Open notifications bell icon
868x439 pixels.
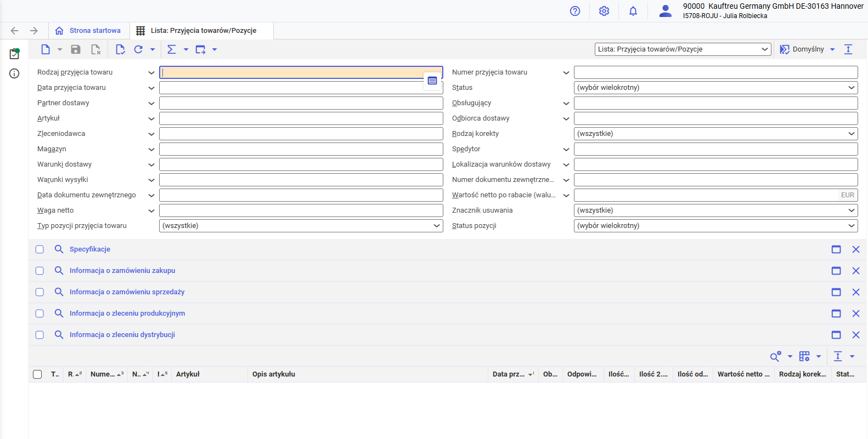click(x=633, y=11)
